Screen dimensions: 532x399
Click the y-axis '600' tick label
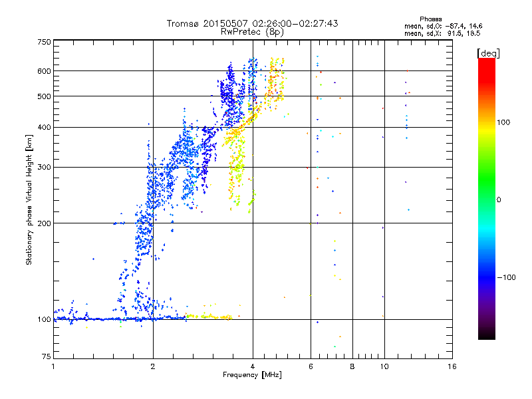44,71
